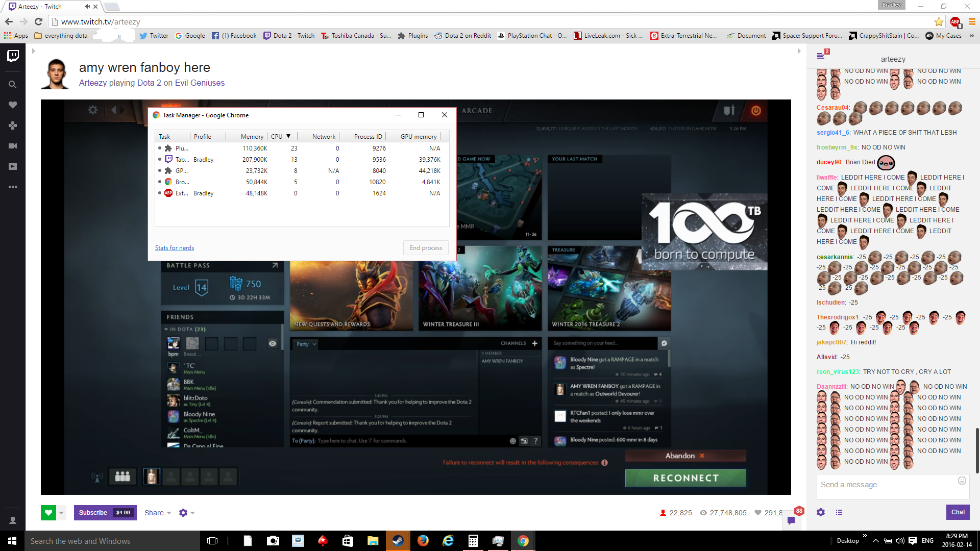Click End process in Chrome Task Manager
This screenshot has height=551, width=980.
point(426,247)
